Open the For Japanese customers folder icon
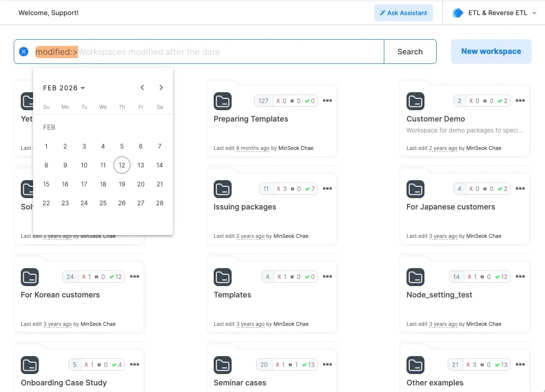This screenshot has width=545, height=392. click(x=415, y=189)
